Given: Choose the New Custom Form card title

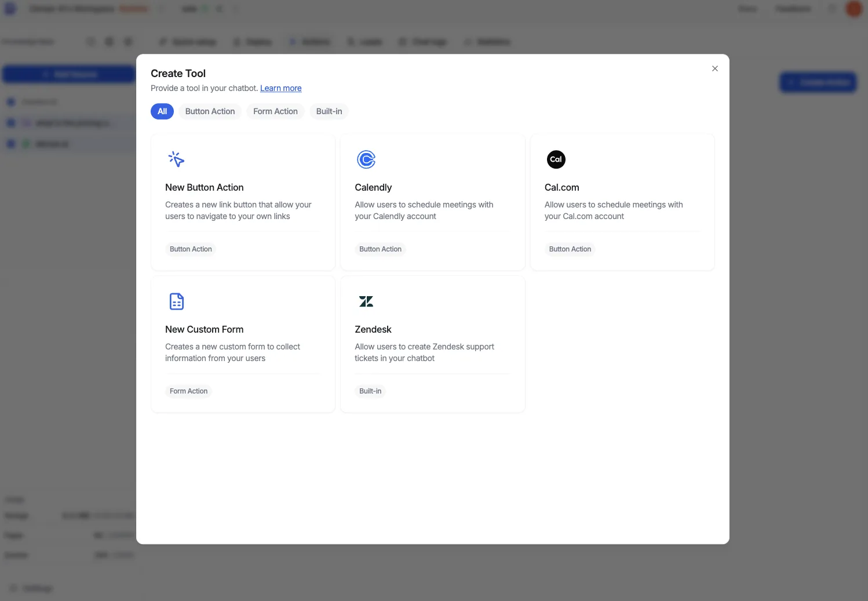Looking at the screenshot, I should pos(204,329).
